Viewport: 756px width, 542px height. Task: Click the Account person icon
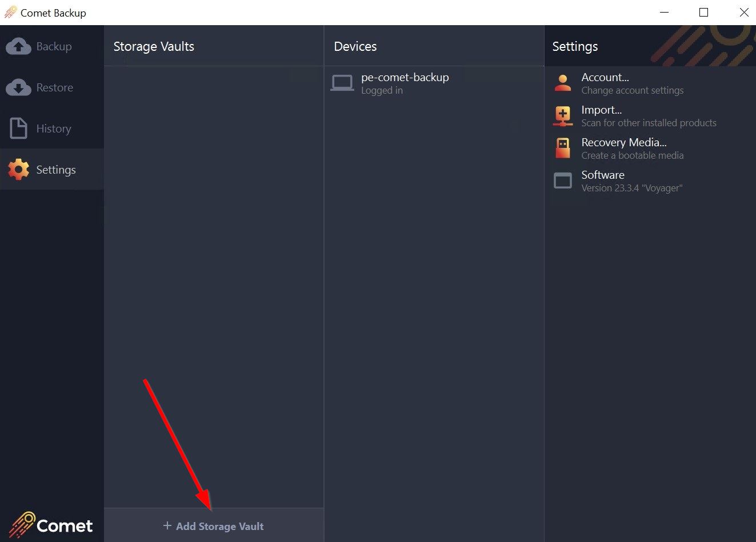(563, 83)
